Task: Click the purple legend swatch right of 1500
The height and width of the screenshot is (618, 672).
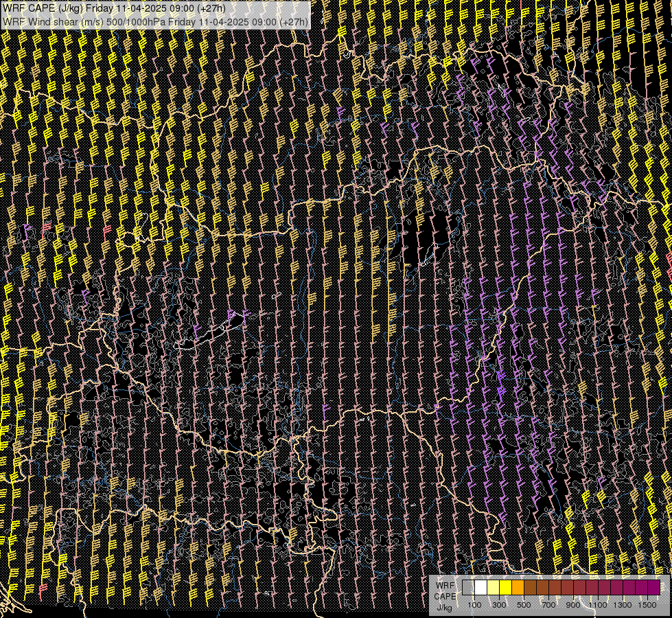Action: (654, 588)
